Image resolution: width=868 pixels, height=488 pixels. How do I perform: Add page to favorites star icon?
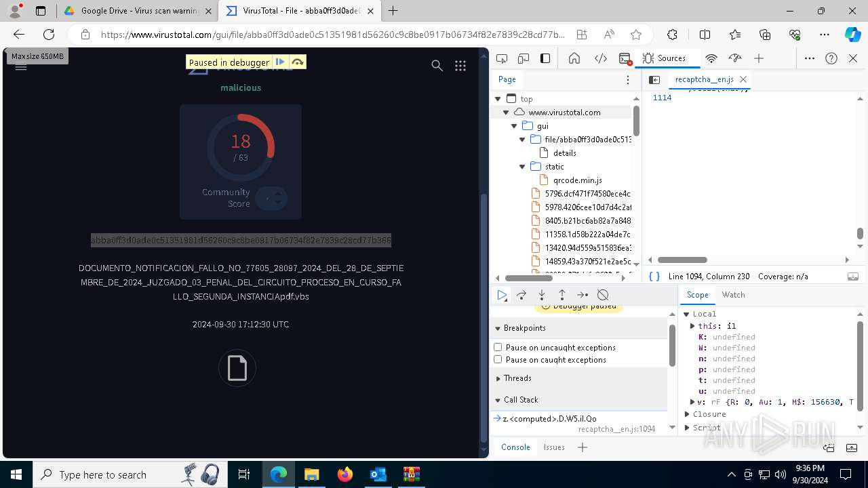636,35
